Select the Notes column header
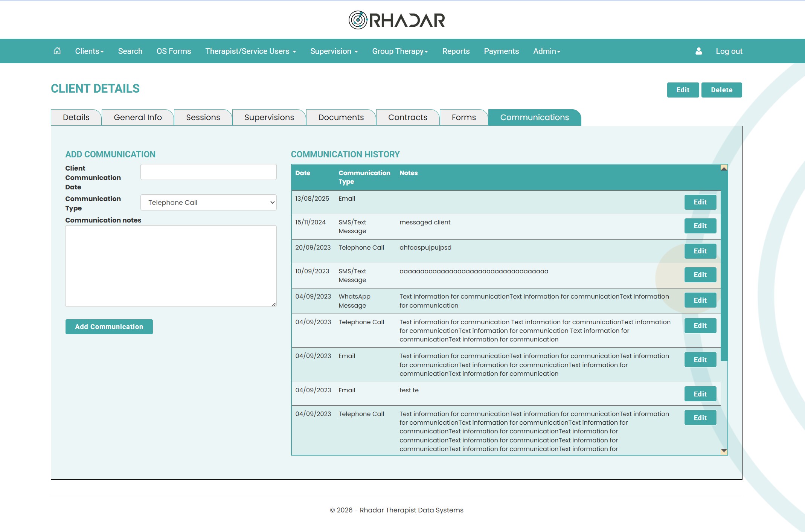Screen dimensions: 805x532 (x=409, y=173)
